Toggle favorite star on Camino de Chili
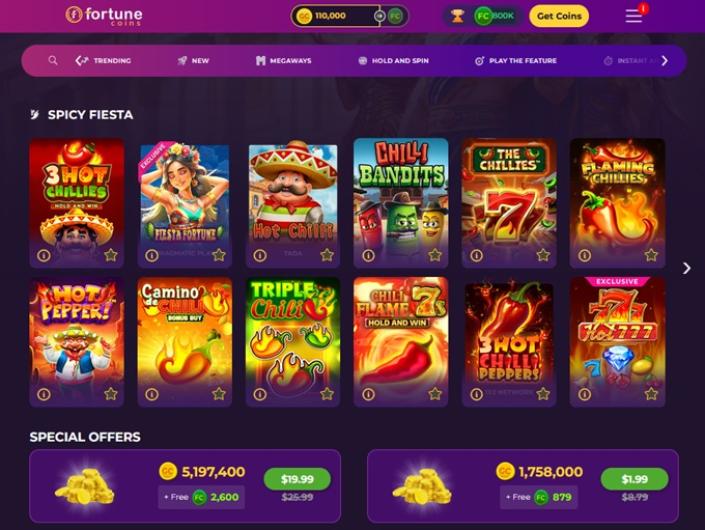Image resolution: width=705 pixels, height=530 pixels. (219, 394)
